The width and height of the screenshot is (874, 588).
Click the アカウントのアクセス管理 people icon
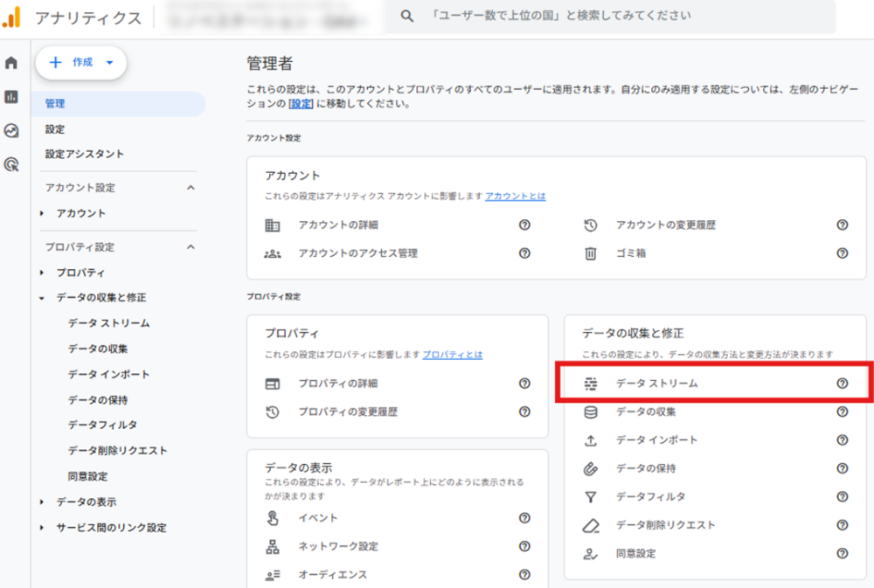[273, 253]
